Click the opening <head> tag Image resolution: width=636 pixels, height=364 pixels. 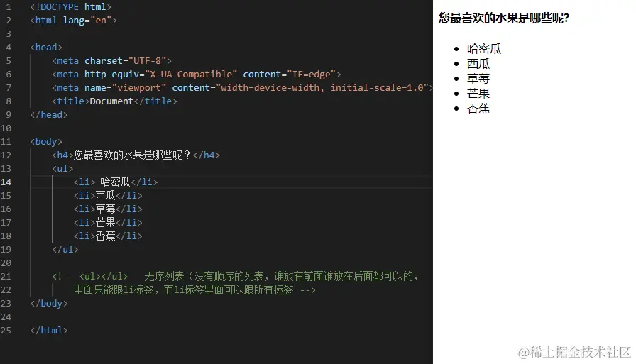click(46, 48)
